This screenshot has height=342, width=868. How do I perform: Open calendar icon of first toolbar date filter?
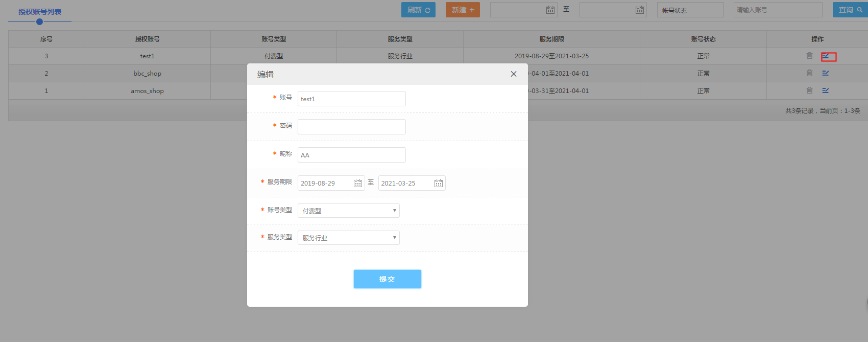[550, 10]
